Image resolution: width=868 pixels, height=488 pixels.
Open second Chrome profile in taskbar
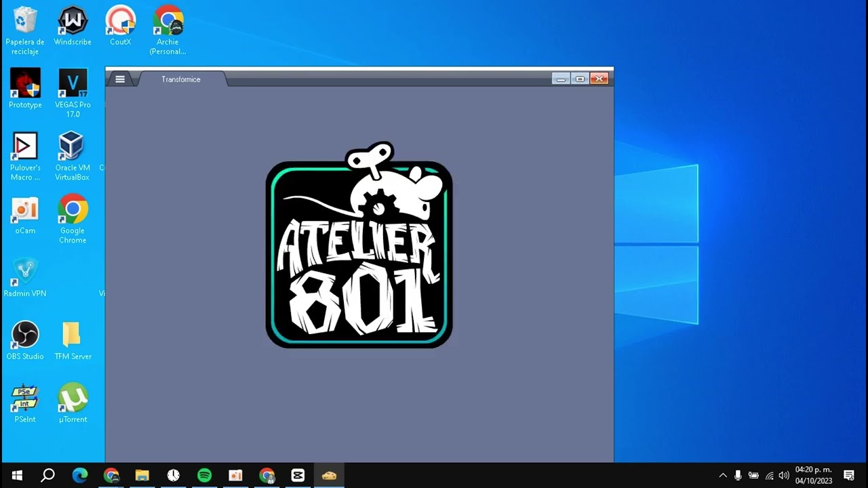(x=267, y=475)
